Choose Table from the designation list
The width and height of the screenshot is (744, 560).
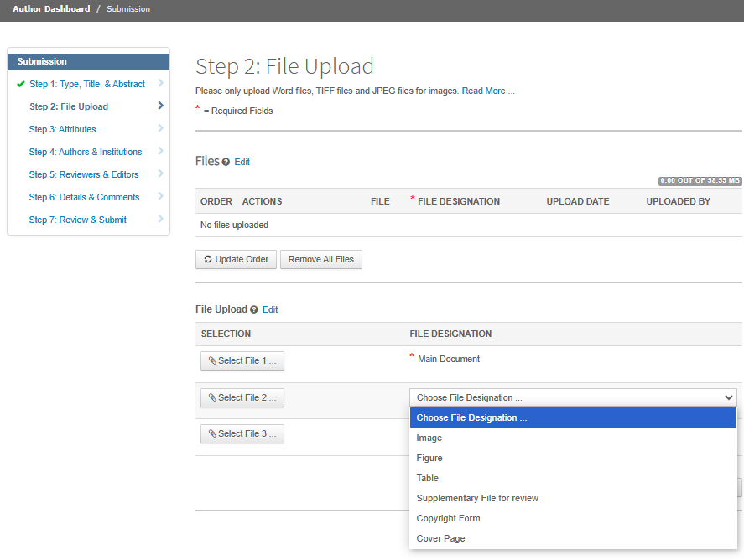point(573,478)
